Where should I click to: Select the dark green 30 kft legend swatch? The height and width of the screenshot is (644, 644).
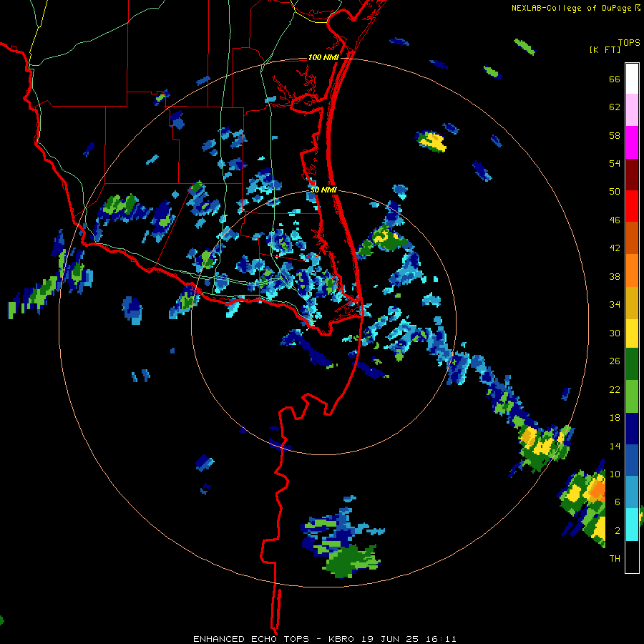tap(632, 364)
